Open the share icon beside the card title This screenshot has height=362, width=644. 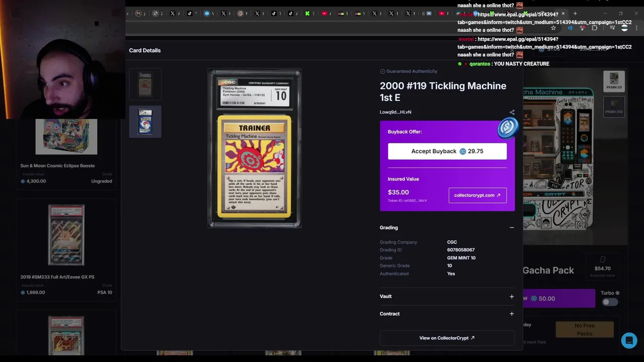[512, 112]
